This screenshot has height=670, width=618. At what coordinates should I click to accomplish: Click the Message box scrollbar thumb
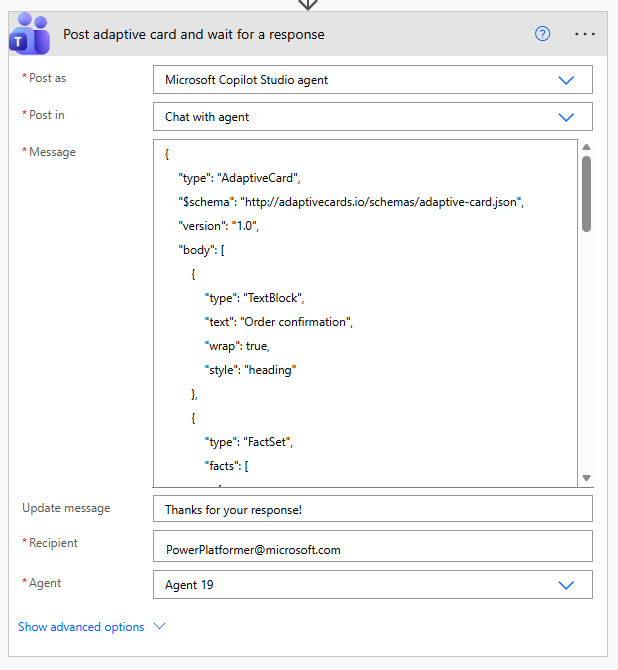[586, 193]
